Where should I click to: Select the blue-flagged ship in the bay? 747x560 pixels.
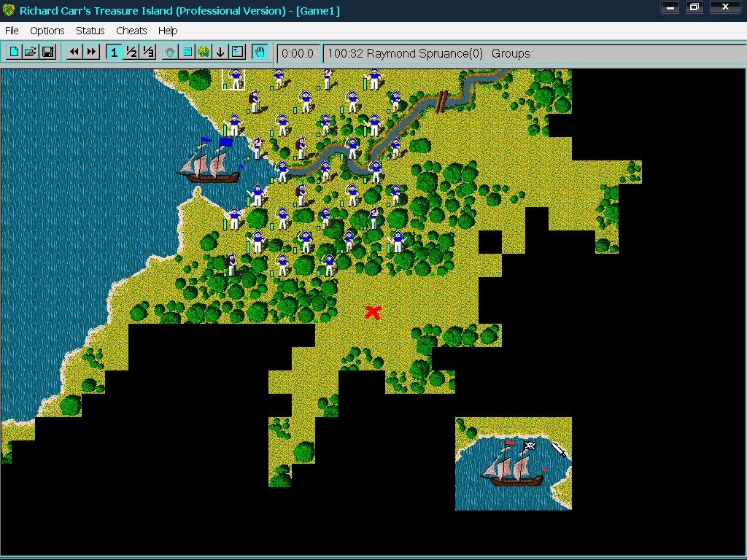pyautogui.click(x=210, y=160)
